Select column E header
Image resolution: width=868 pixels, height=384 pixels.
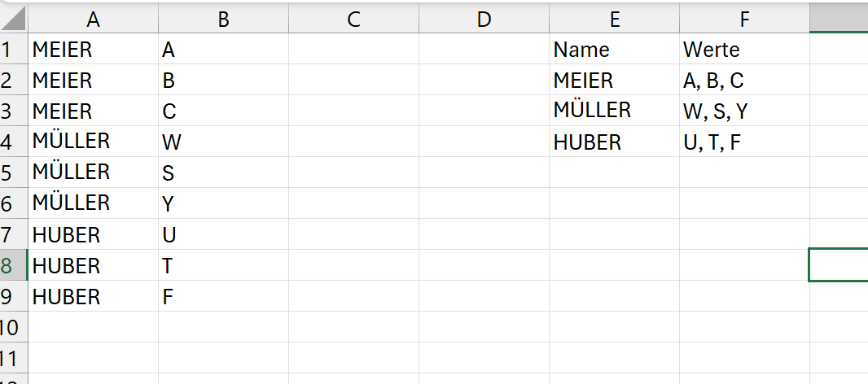click(x=615, y=20)
